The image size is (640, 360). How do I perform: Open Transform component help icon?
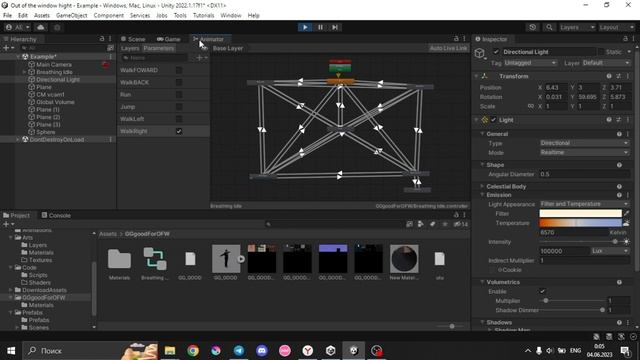(x=609, y=76)
